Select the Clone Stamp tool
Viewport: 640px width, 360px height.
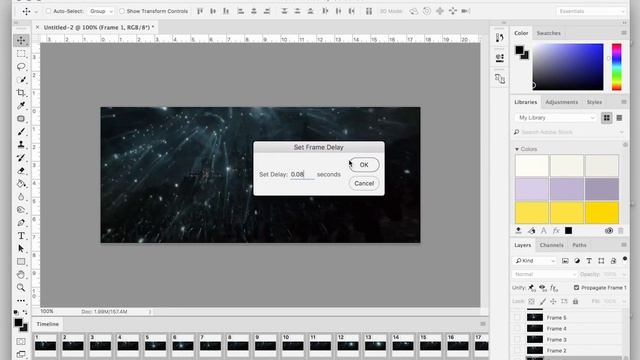[x=21, y=144]
